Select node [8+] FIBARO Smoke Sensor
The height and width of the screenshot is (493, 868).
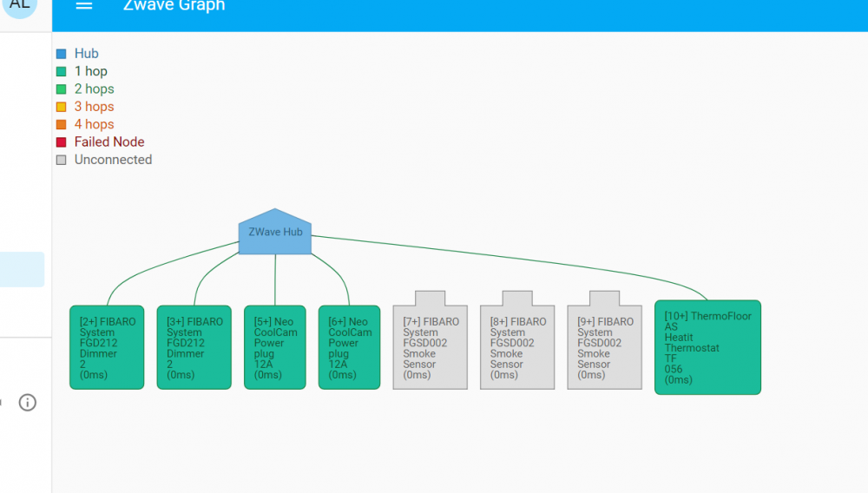click(517, 347)
